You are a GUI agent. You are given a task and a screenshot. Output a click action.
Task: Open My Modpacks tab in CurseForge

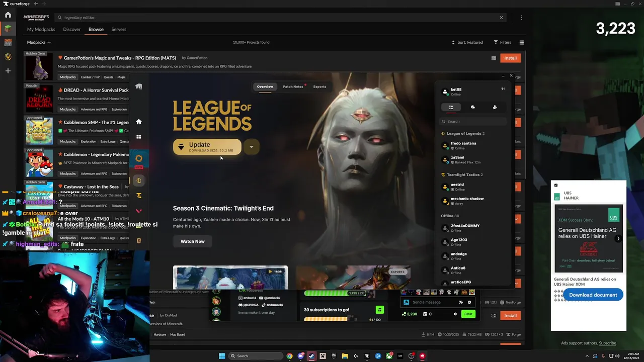point(41,30)
